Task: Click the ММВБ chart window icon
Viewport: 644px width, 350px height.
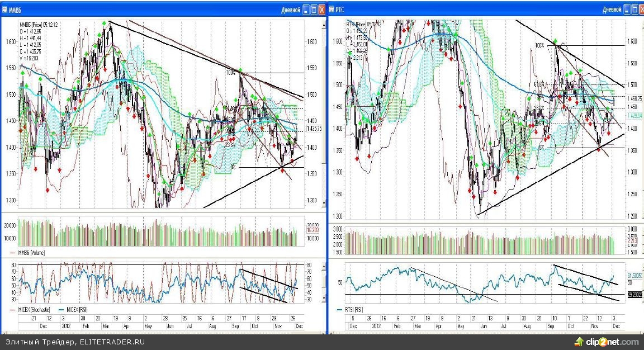Action: click(5, 10)
